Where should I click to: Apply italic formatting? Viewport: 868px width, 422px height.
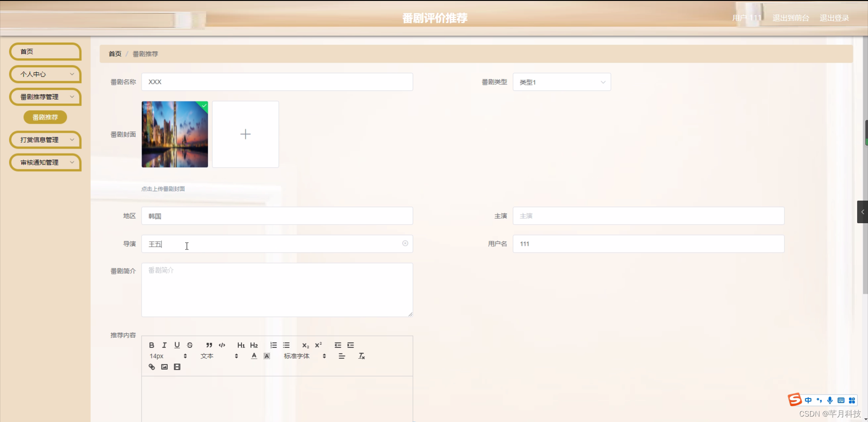[x=164, y=345]
